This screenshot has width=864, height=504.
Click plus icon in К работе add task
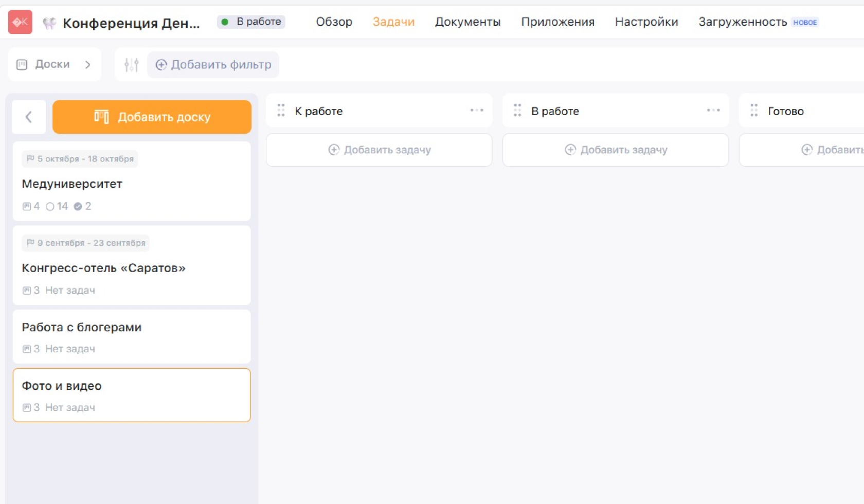coord(334,150)
